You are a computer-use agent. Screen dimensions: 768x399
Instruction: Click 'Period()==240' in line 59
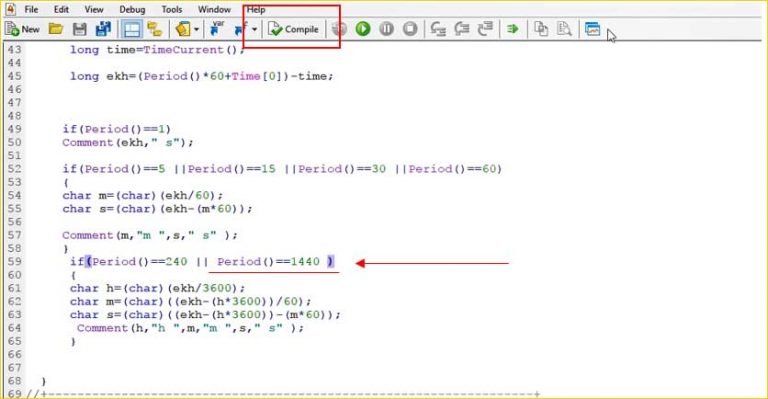coord(140,261)
